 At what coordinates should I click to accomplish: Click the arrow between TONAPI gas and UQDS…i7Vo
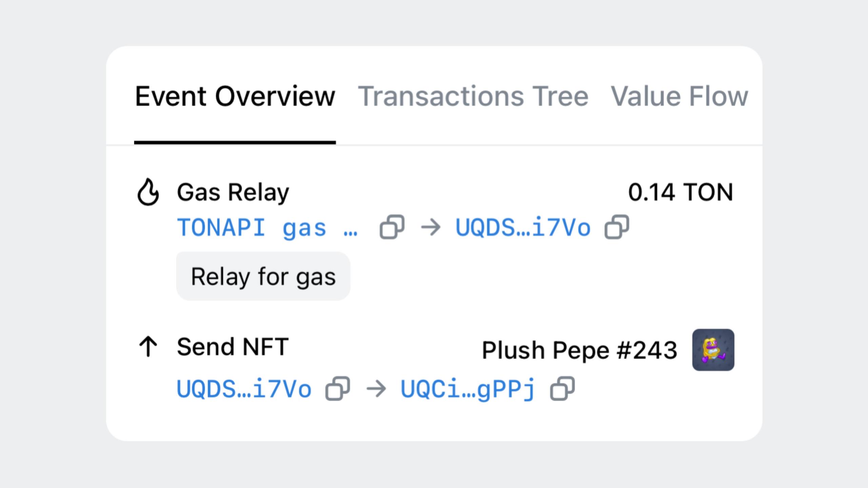pos(430,227)
